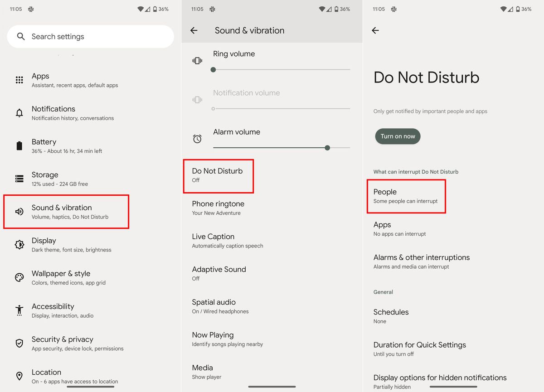Tap the vibrate icon next to Ring volume

(197, 60)
